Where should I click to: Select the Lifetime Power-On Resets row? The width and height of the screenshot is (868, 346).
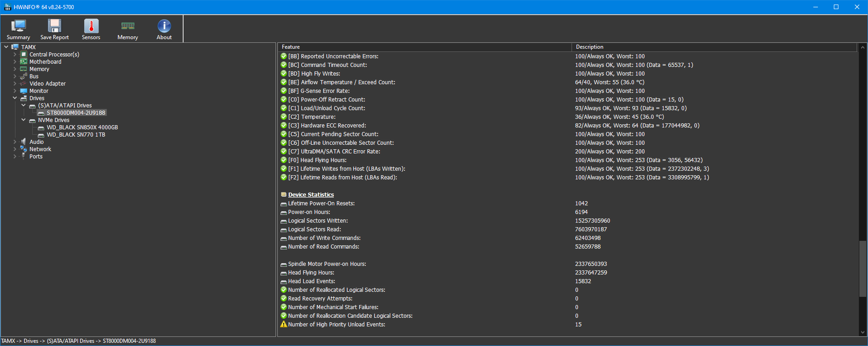tap(567, 203)
